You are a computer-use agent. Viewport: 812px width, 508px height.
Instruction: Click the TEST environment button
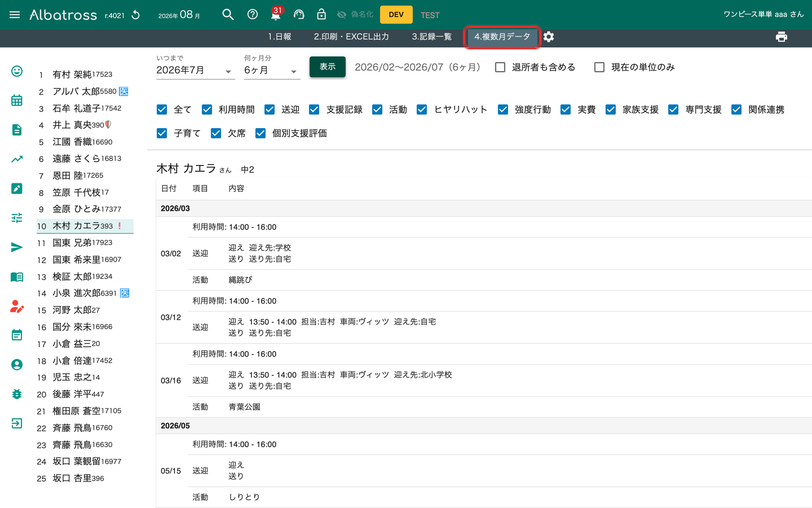click(x=430, y=15)
